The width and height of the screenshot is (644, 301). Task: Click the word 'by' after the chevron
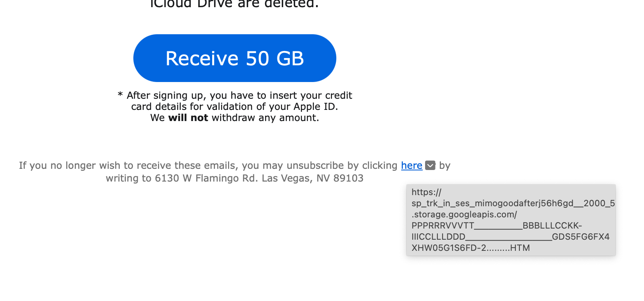click(445, 166)
